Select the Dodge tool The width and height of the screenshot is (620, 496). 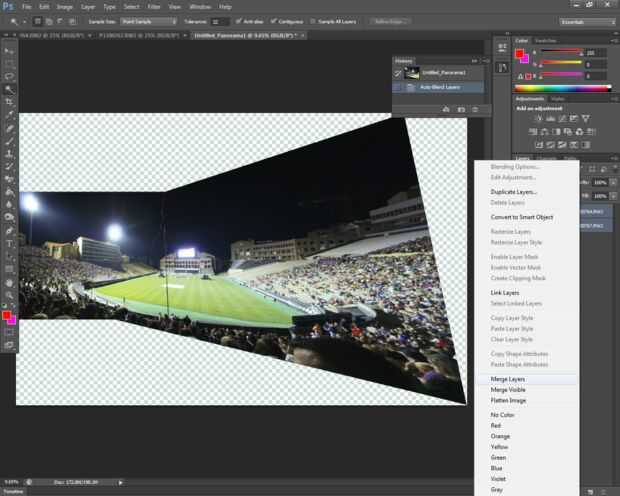tap(9, 217)
